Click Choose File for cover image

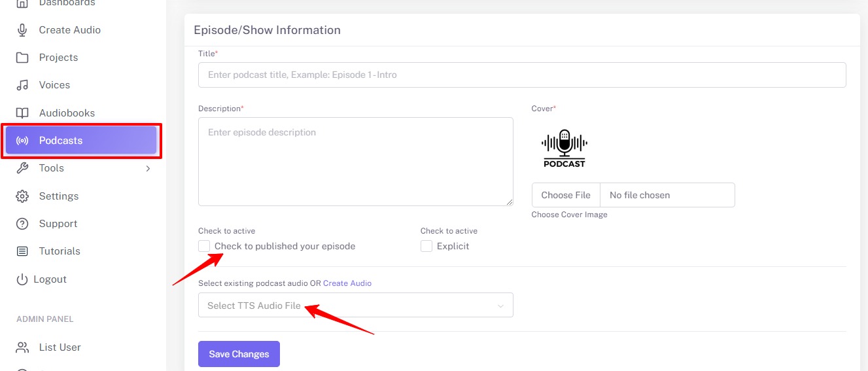click(566, 195)
